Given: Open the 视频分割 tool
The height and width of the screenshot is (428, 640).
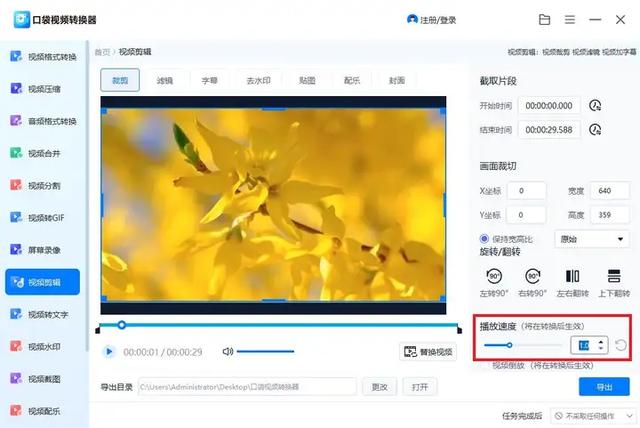Looking at the screenshot, I should (36, 185).
